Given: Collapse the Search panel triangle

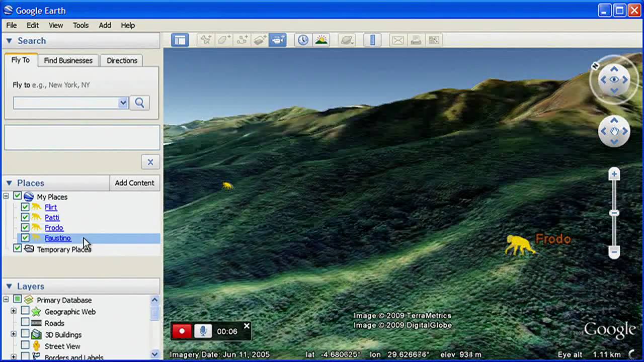Looking at the screenshot, I should [9, 41].
